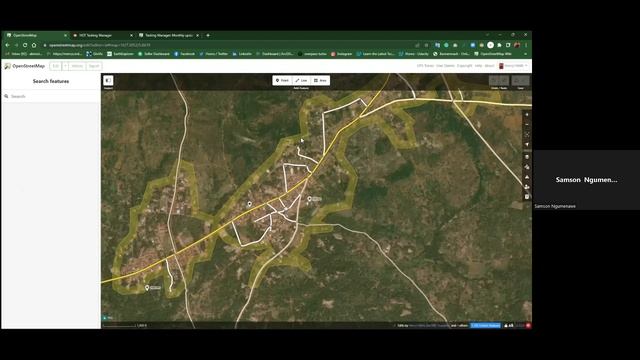The width and height of the screenshot is (640, 360).
Task: Click the browser Home button
Action: [34, 45]
